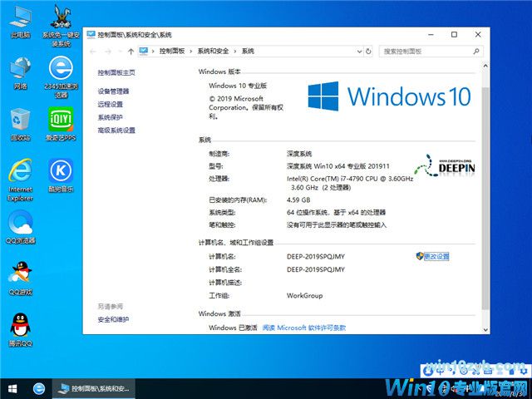Viewport: 532px width, 399px height.
Task: Launch the QQ游戏 desktop icon
Action: pos(20,278)
